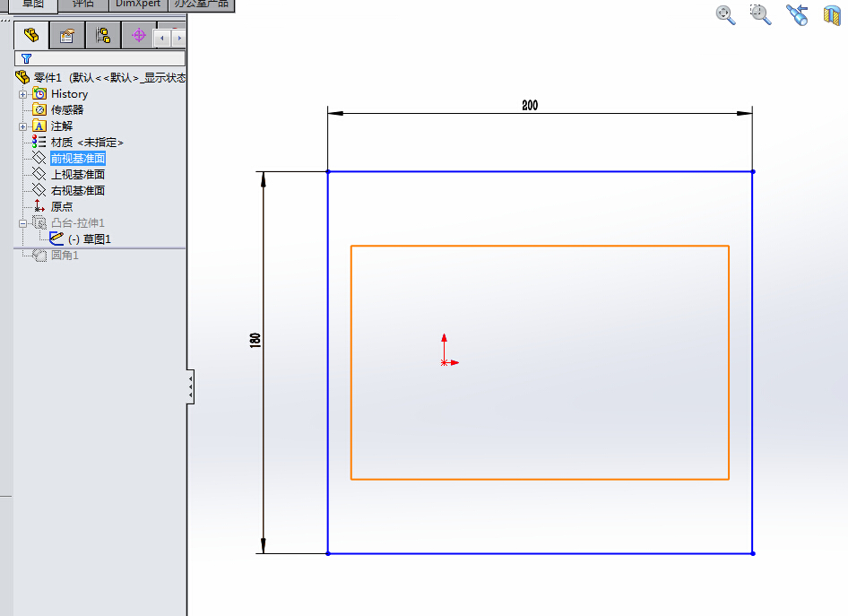Select the 前视基准面 front plane
848x616 pixels.
click(78, 159)
